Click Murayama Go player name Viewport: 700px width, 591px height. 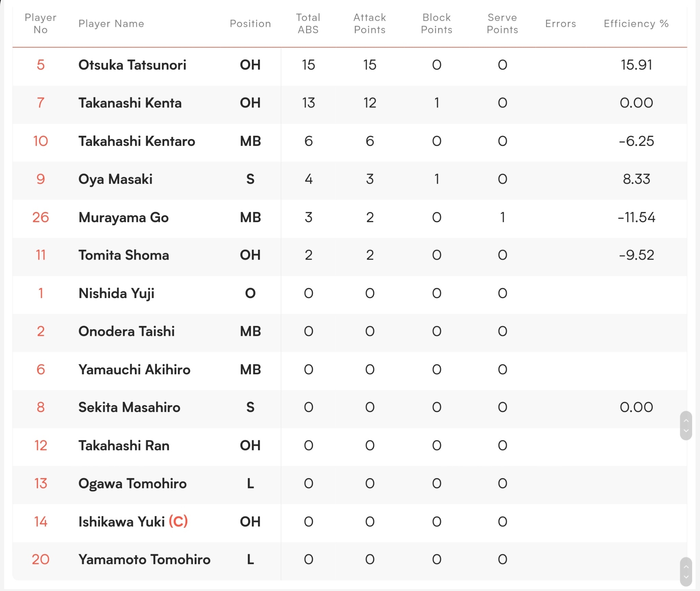click(x=124, y=217)
